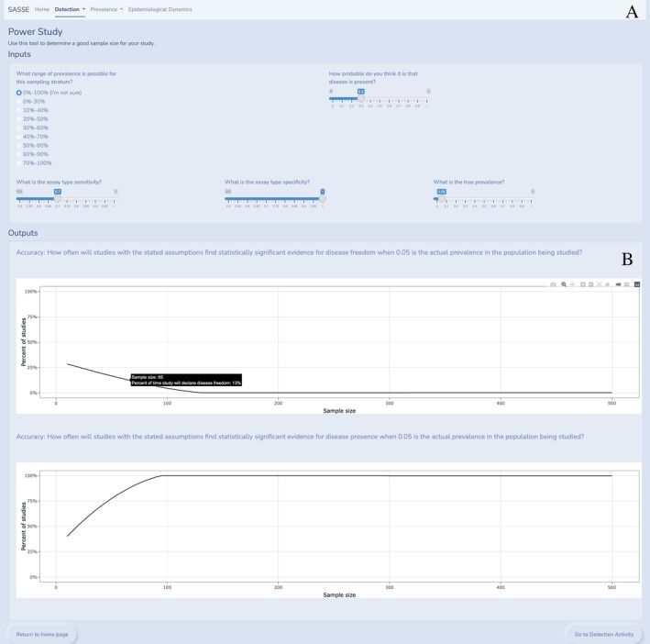This screenshot has height=644, width=650.
Task: Show closest data on hover icon
Action: click(618, 284)
